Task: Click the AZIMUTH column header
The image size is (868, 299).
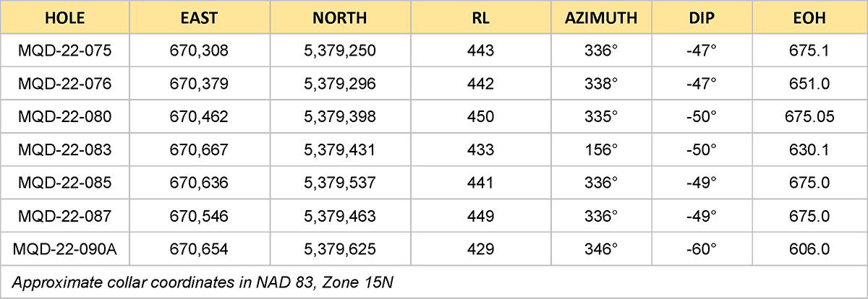Action: tap(601, 17)
